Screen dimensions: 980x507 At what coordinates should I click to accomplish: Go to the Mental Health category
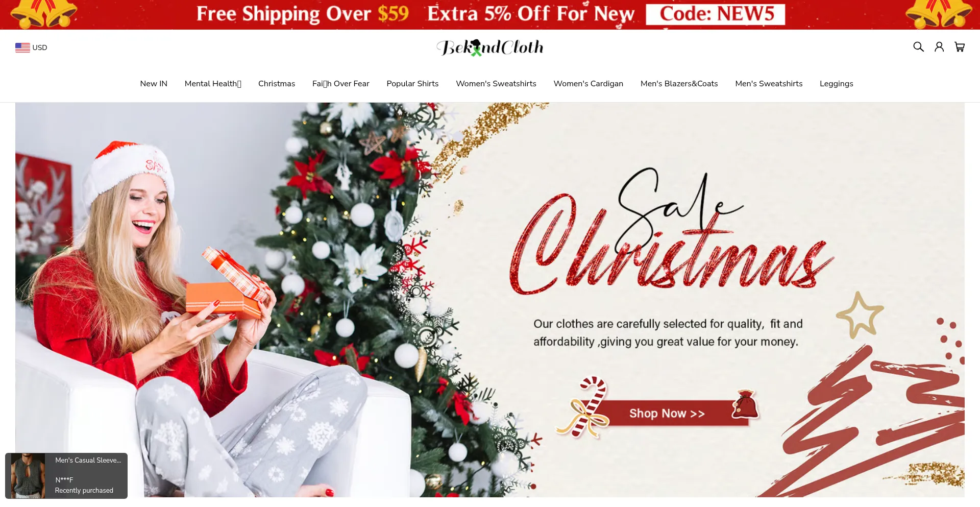(213, 84)
